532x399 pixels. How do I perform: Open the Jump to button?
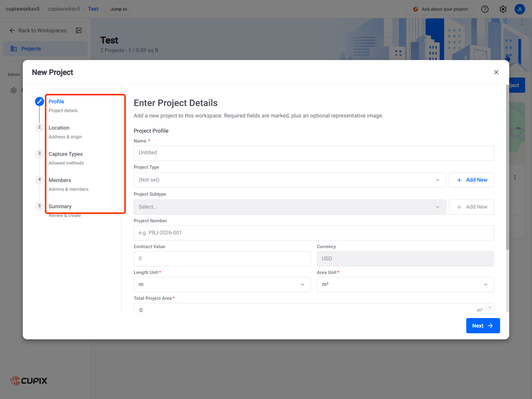click(x=119, y=9)
